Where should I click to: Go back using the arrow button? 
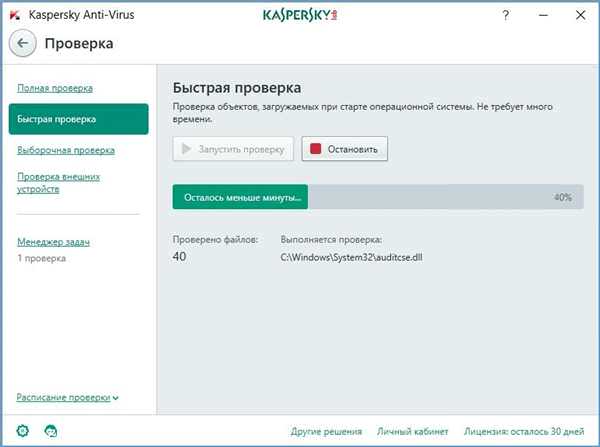tap(23, 43)
